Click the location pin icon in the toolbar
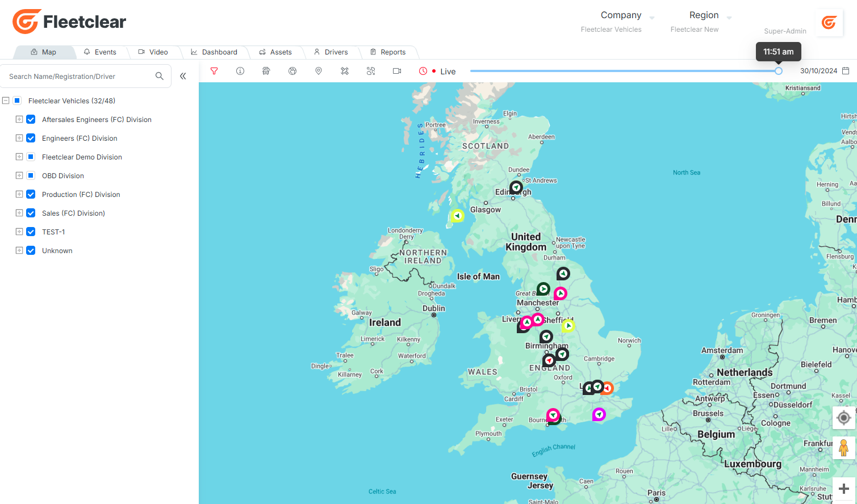 [319, 71]
